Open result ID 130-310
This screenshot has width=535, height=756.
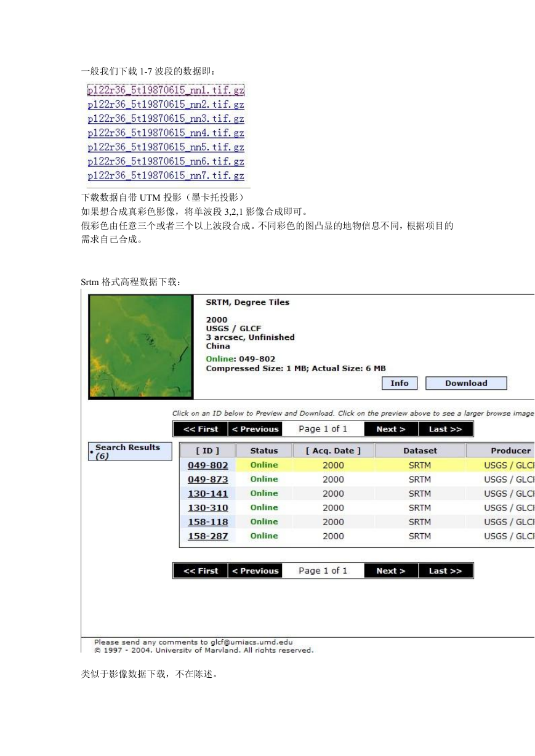[x=207, y=508]
